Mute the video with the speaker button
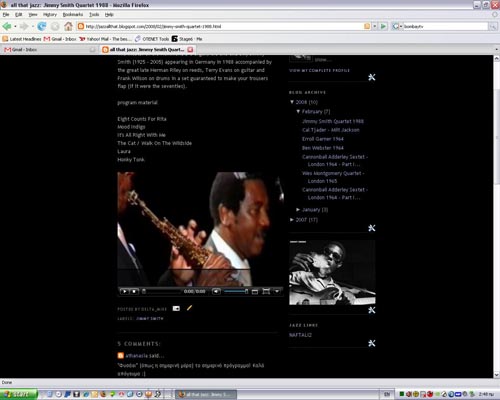This screenshot has height=400, width=500. (x=216, y=291)
